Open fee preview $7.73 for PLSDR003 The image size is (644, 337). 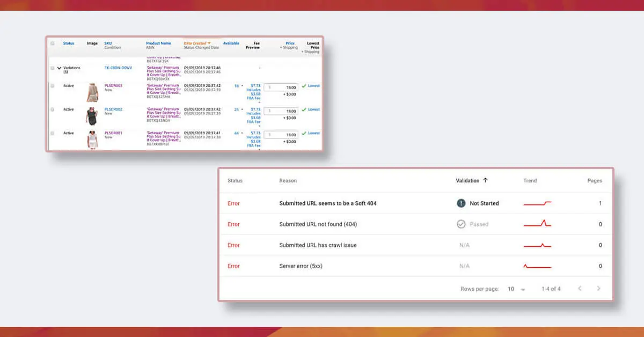click(255, 86)
